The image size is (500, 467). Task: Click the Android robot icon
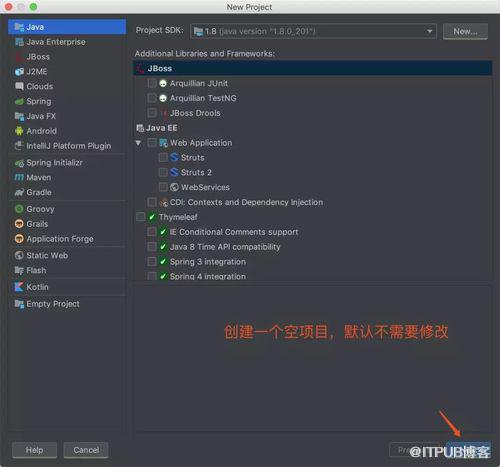[x=19, y=131]
